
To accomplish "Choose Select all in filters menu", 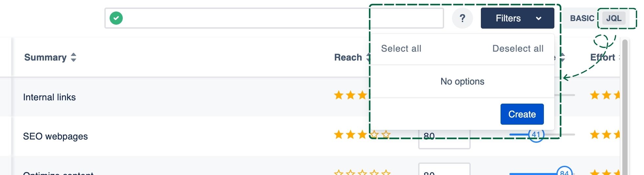I will tap(401, 49).
